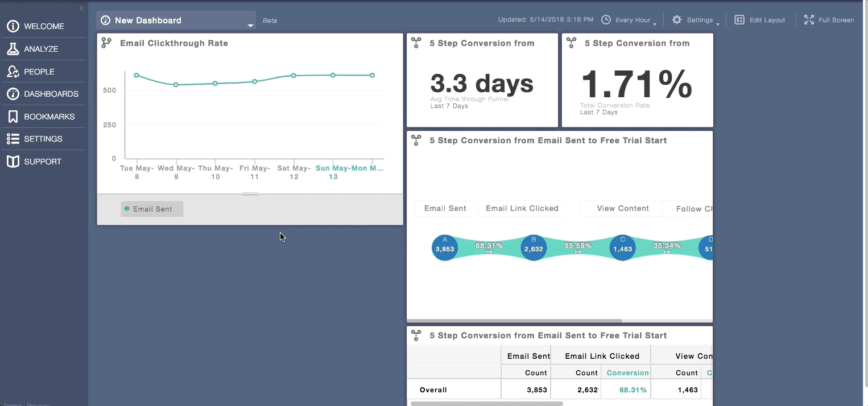Screen dimensions: 868x406
Task: Open the Support book icon
Action: 13,161
